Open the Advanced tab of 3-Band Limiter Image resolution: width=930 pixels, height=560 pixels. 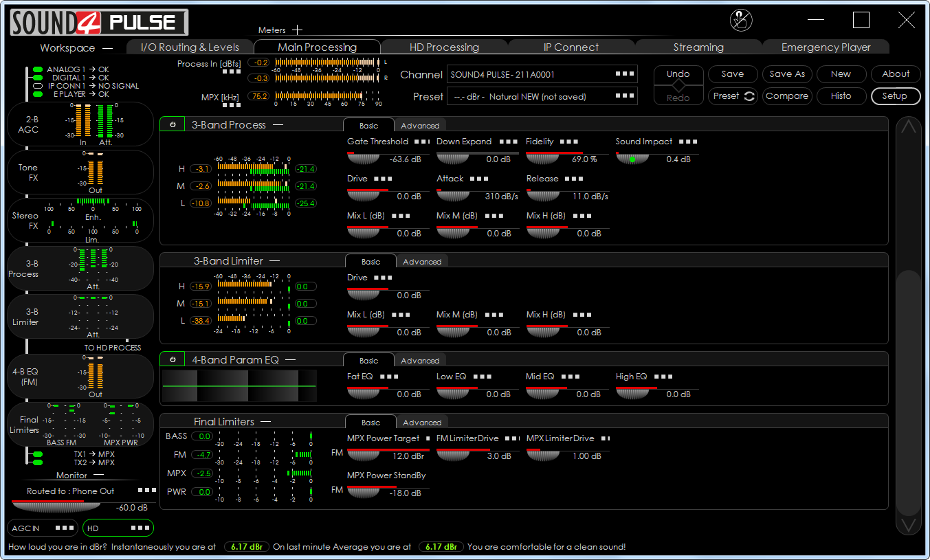point(422,261)
